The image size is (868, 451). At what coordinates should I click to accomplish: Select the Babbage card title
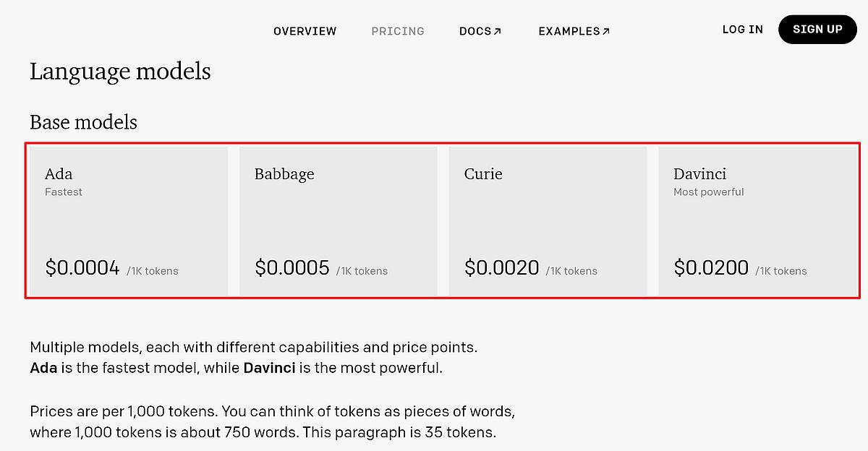coord(284,174)
